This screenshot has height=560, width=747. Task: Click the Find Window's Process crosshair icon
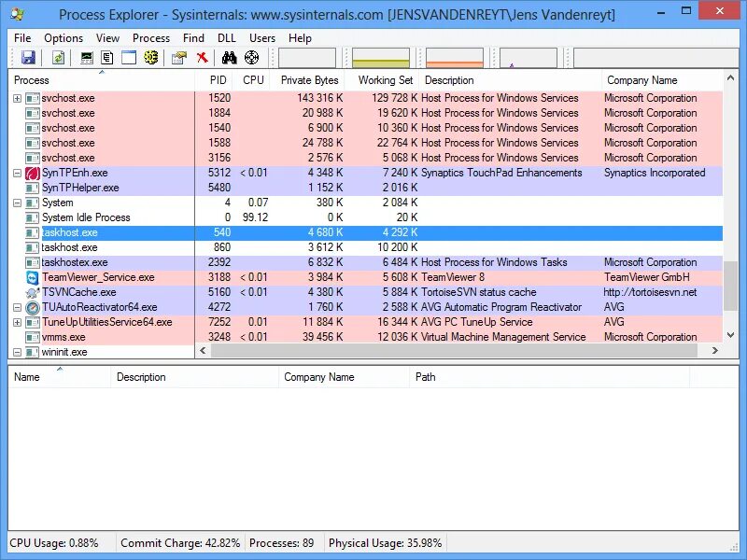[251, 58]
